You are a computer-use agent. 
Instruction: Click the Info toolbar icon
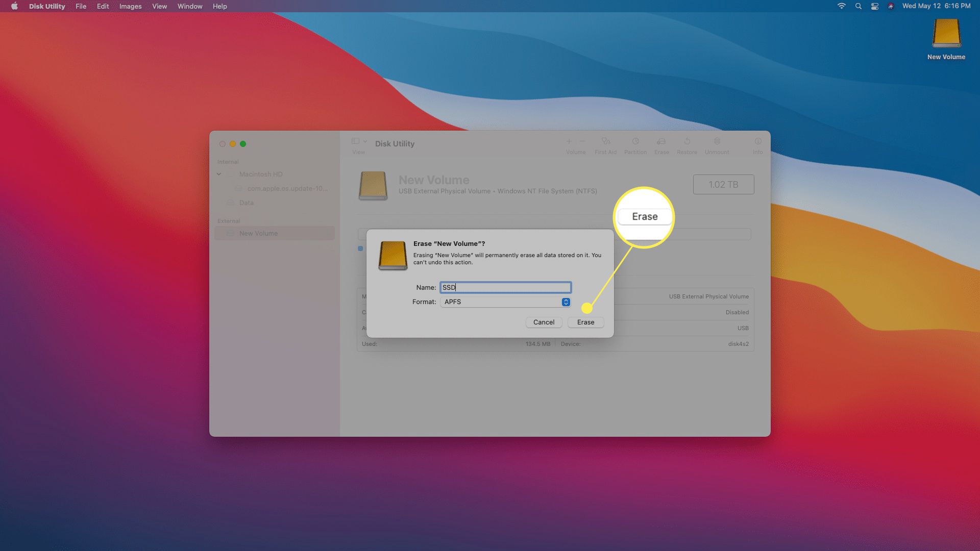pyautogui.click(x=758, y=141)
